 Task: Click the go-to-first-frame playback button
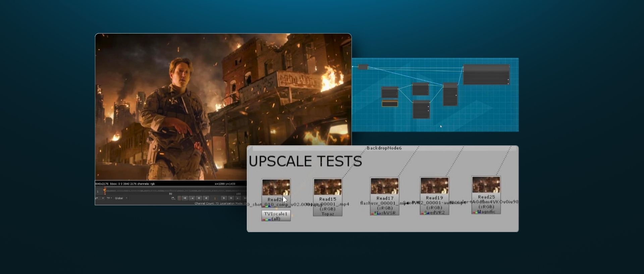(185, 198)
